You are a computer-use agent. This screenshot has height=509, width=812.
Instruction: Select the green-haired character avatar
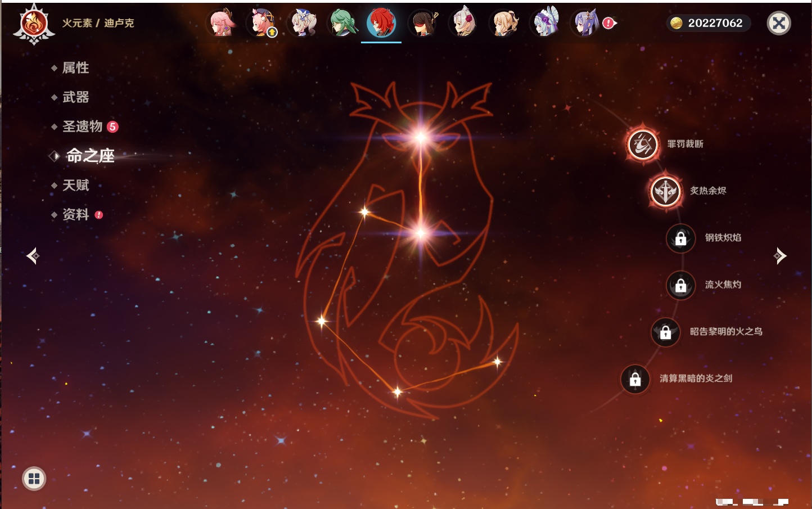(x=344, y=23)
